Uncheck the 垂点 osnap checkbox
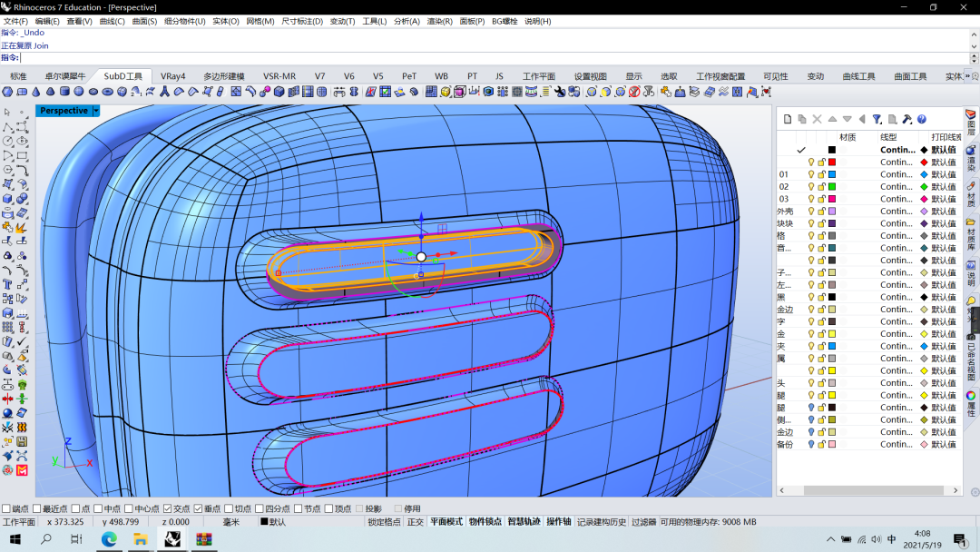Viewport: 980px width, 552px height. [x=198, y=508]
